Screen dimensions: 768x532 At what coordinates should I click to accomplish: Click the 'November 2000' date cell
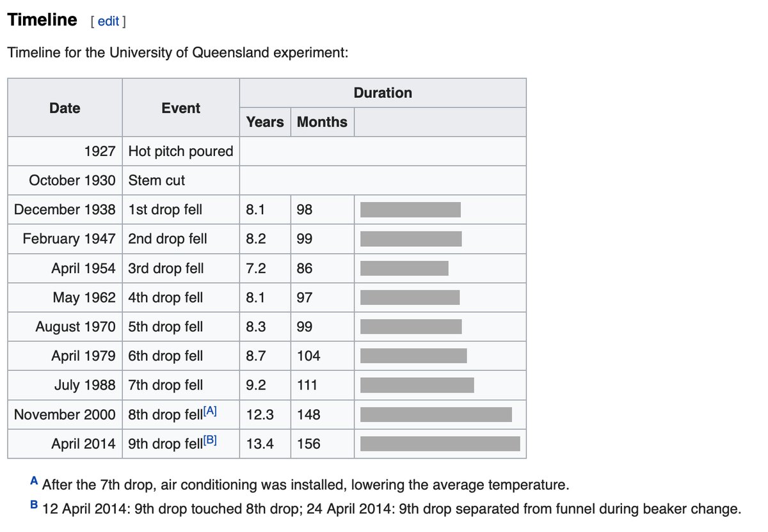click(x=65, y=414)
